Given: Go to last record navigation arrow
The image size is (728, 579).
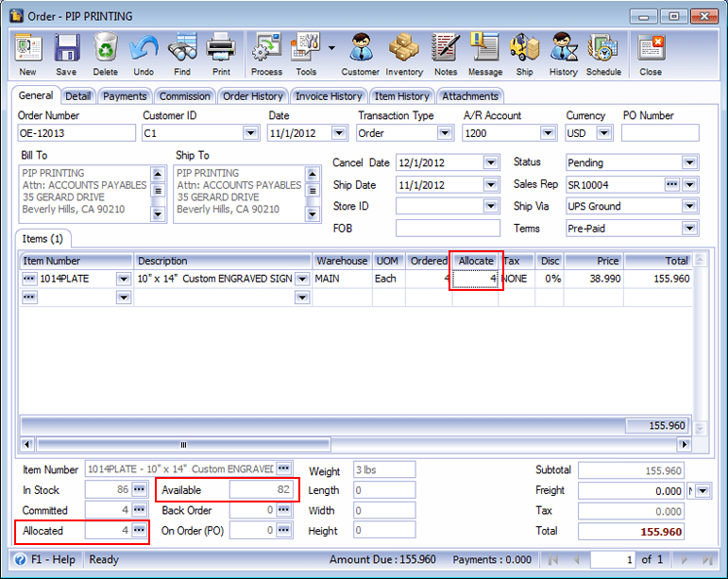Looking at the screenshot, I should [x=707, y=559].
